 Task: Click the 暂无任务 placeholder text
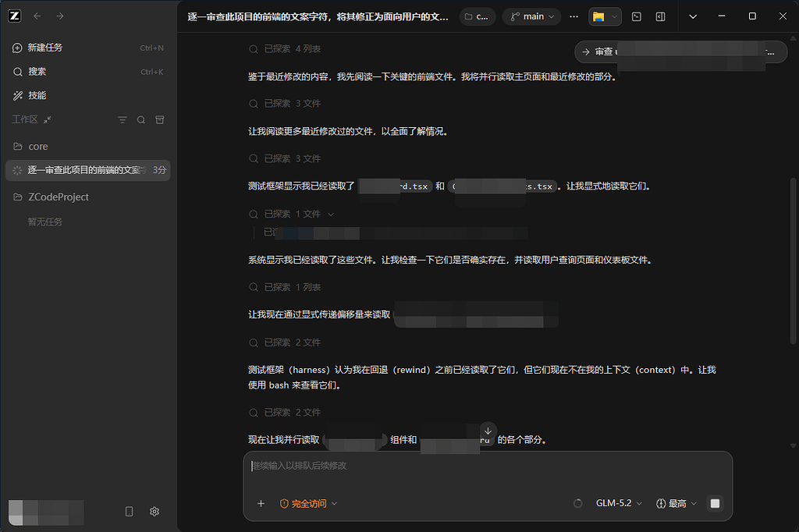click(x=44, y=222)
